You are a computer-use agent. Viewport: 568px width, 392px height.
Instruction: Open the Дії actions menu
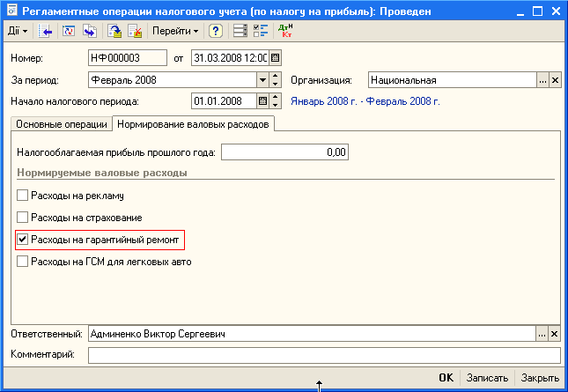point(18,31)
